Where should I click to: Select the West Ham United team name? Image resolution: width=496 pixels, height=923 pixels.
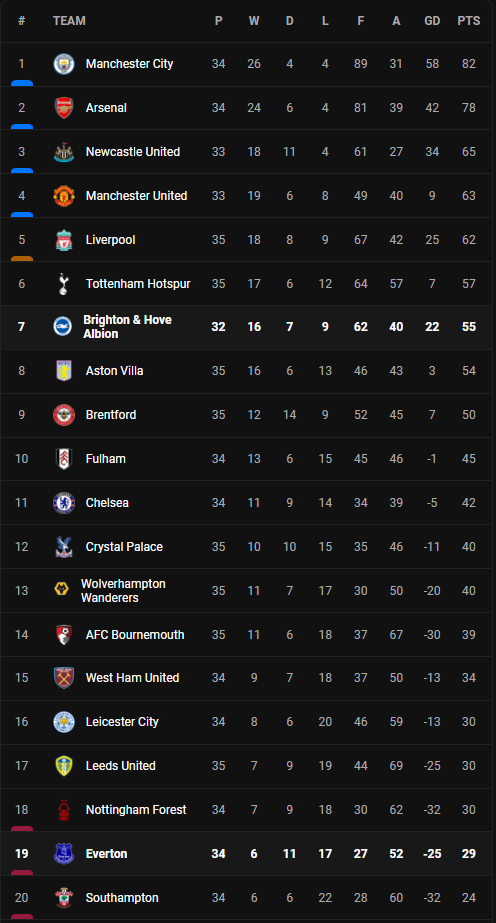click(132, 678)
